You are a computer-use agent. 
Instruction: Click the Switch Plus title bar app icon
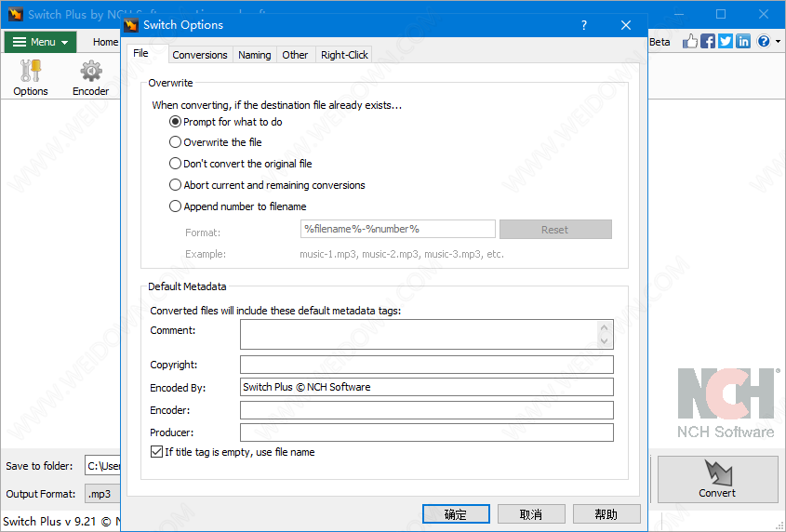[16, 14]
